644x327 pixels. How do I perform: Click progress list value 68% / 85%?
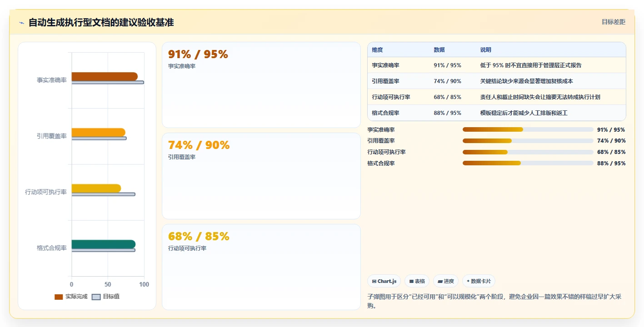pos(611,152)
